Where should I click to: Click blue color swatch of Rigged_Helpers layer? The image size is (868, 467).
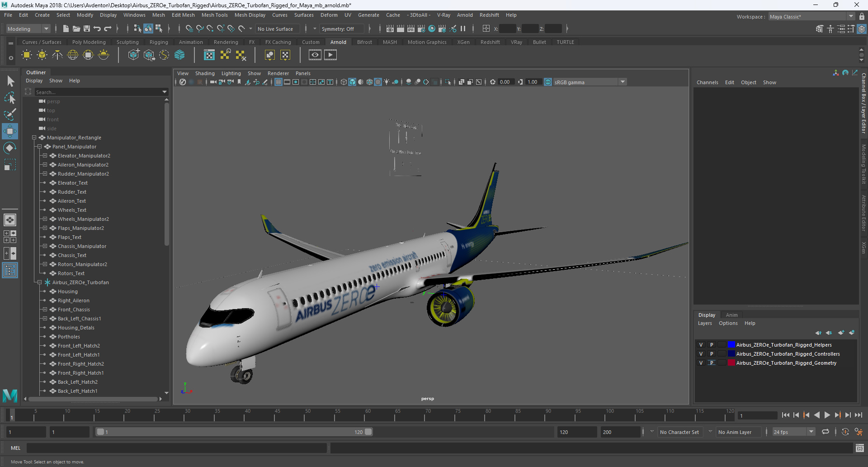731,345
